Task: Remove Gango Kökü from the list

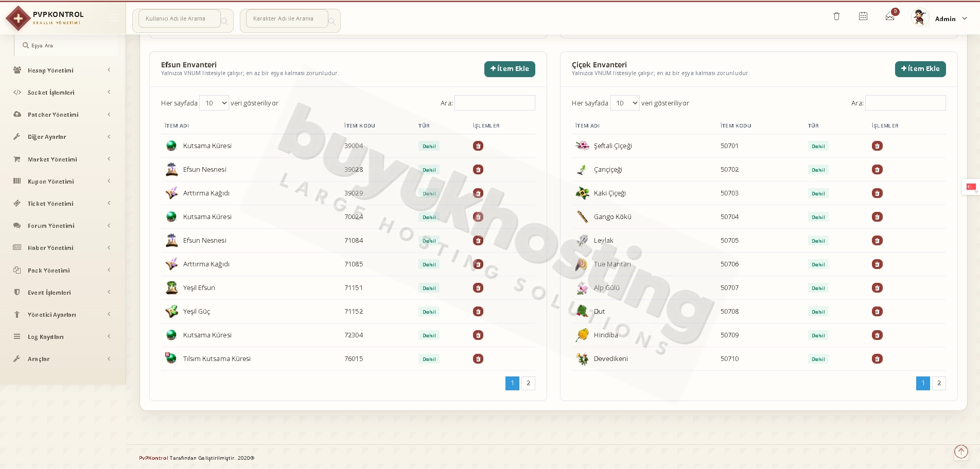Action: tap(877, 217)
